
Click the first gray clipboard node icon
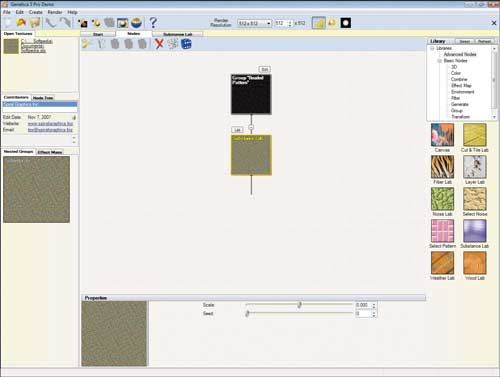coord(115,44)
